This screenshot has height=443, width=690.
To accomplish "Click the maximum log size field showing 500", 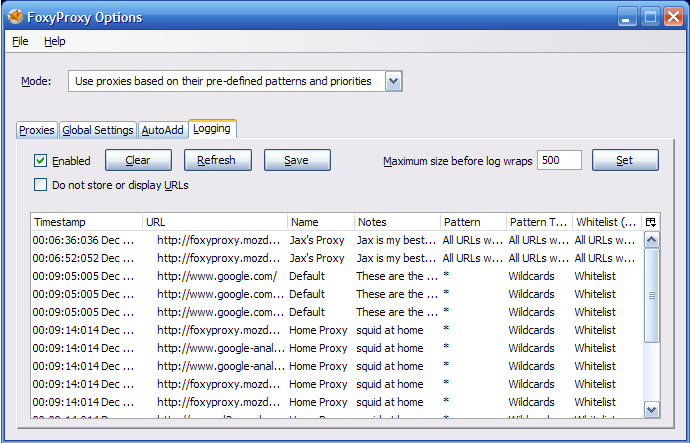I will click(x=559, y=160).
